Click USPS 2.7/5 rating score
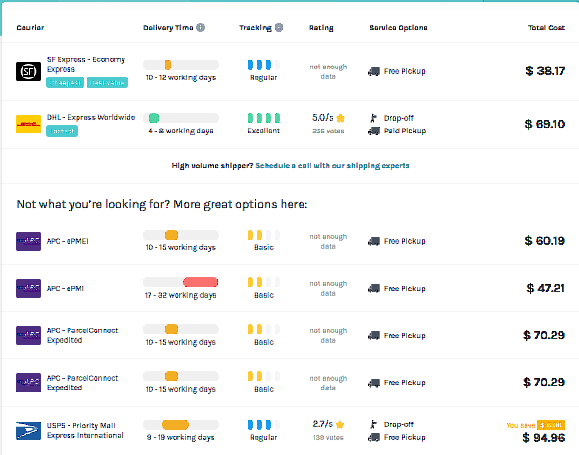Image resolution: width=579 pixels, height=455 pixels. [x=323, y=424]
